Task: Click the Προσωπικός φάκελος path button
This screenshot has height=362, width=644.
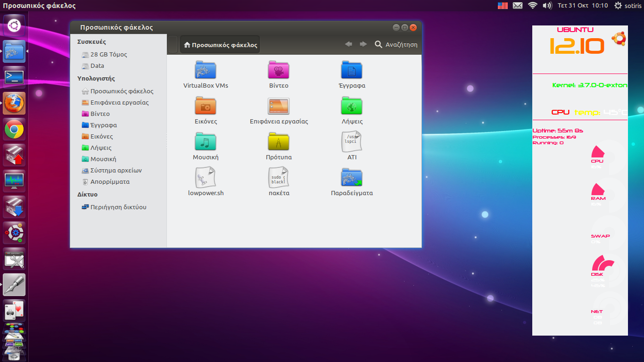Action: point(220,45)
